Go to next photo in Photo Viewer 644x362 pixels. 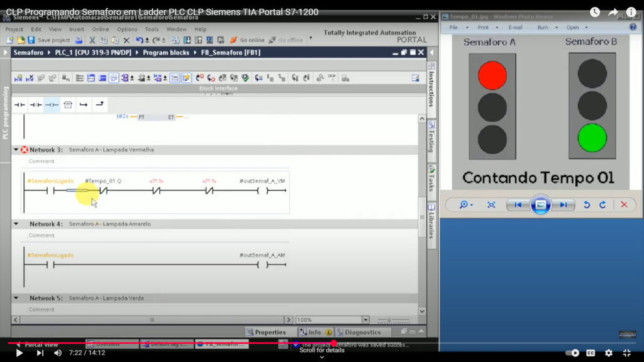(x=563, y=205)
